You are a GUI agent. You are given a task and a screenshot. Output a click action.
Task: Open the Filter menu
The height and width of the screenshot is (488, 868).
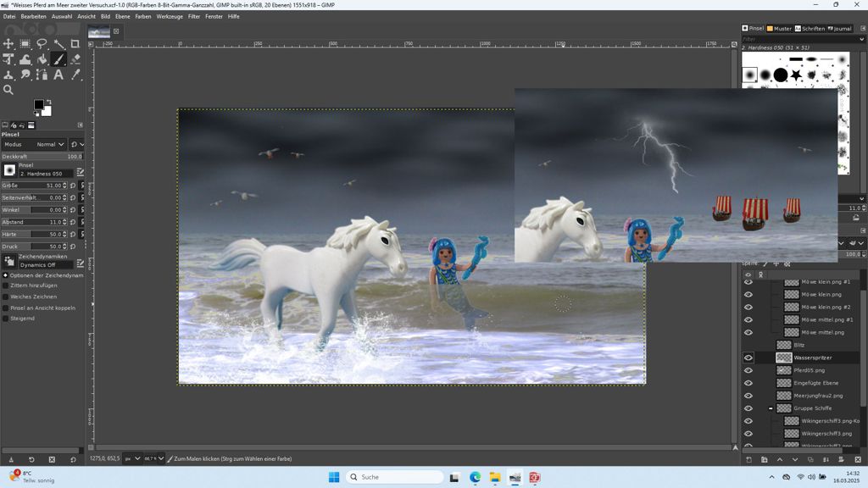194,17
